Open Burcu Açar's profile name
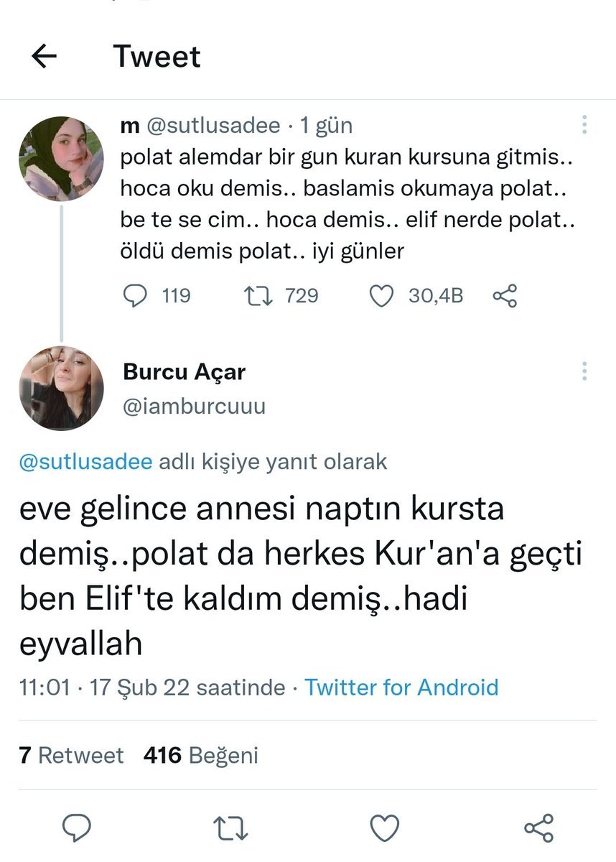 [185, 372]
